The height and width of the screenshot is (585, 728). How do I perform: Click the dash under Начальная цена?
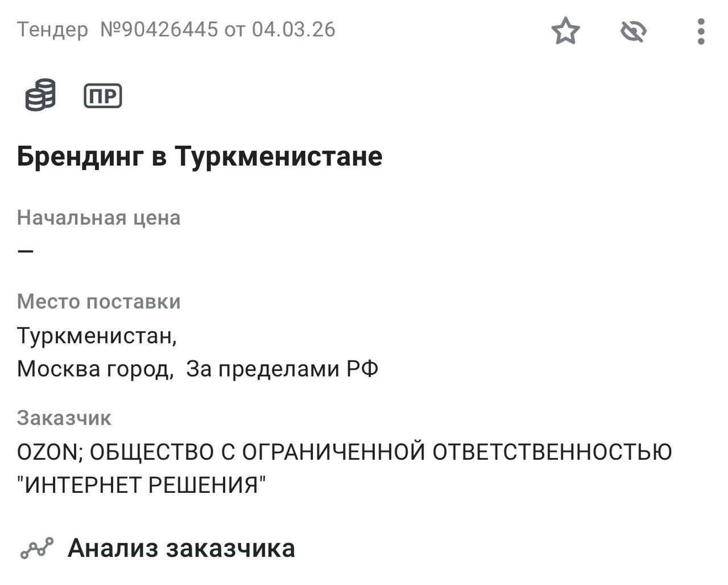click(x=26, y=250)
